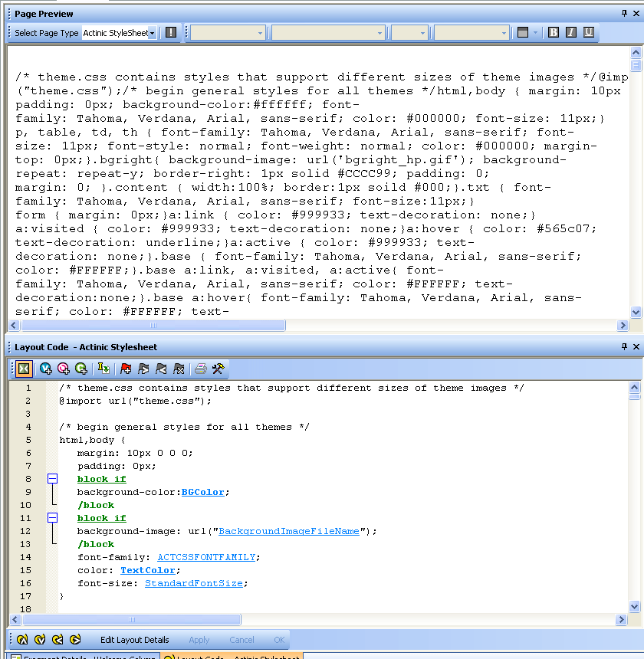Click the up arrow navigation icon
Image resolution: width=644 pixels, height=659 pixels.
point(22,640)
